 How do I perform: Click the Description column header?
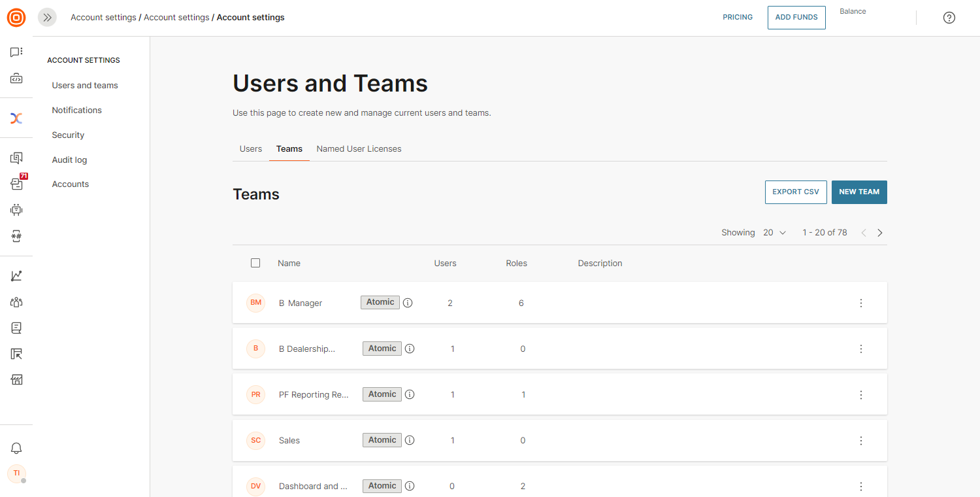(x=600, y=264)
